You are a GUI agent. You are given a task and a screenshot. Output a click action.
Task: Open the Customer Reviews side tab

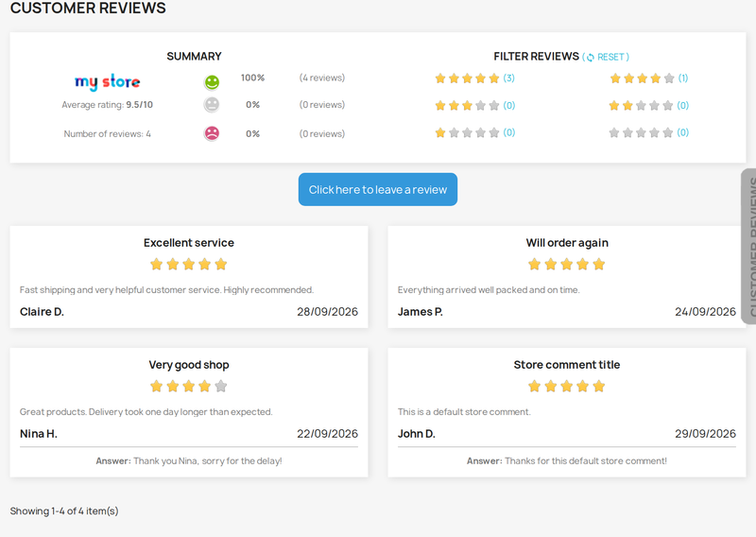tap(748, 246)
